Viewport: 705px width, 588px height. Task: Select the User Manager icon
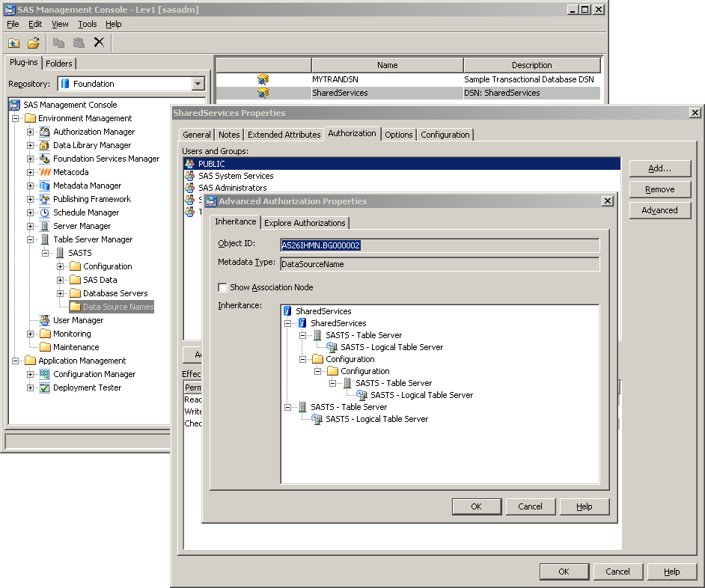[44, 320]
